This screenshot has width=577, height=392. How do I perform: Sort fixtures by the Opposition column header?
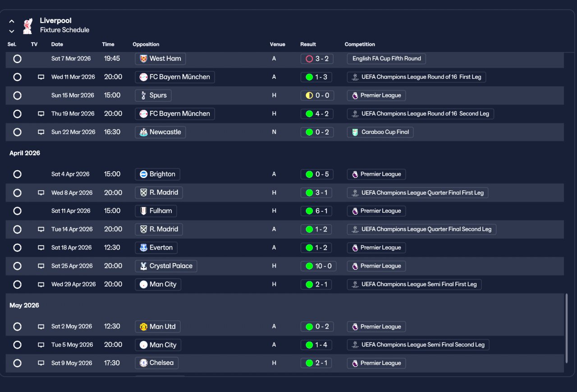click(x=146, y=44)
